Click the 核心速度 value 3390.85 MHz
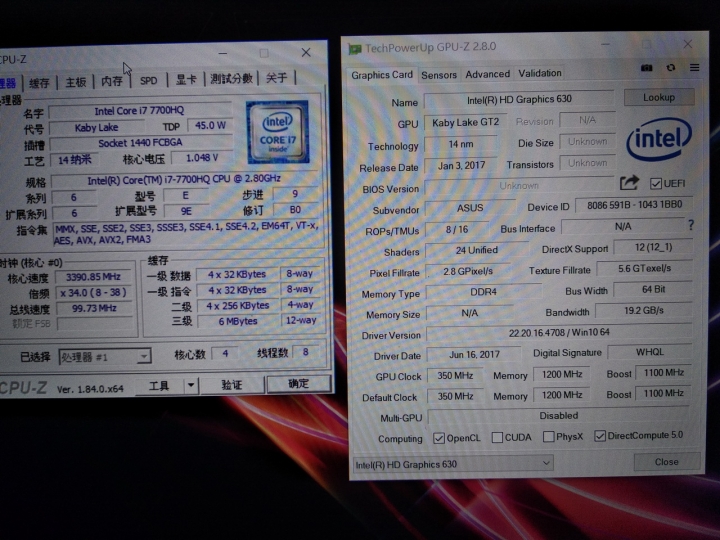Viewport: 720px width, 540px height. [x=93, y=277]
